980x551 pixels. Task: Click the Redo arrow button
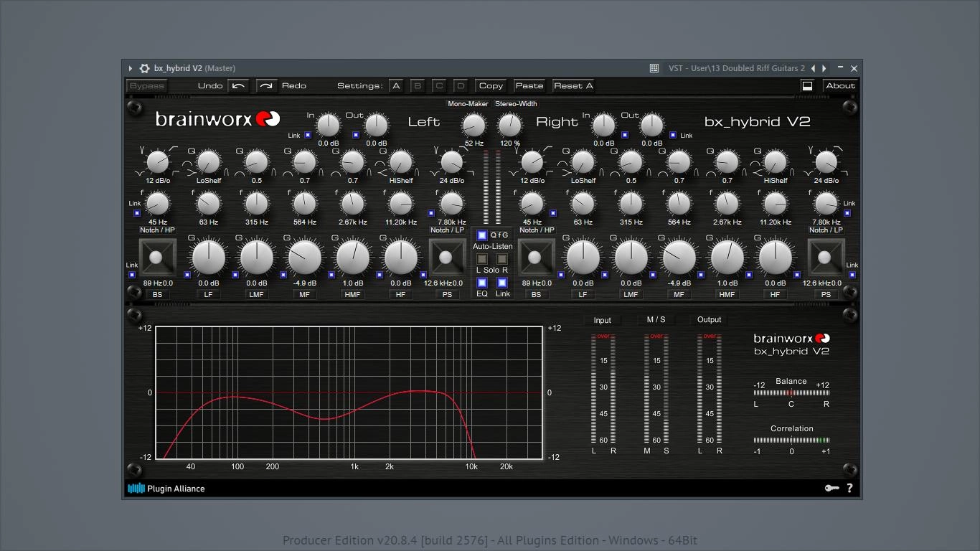pyautogui.click(x=267, y=86)
